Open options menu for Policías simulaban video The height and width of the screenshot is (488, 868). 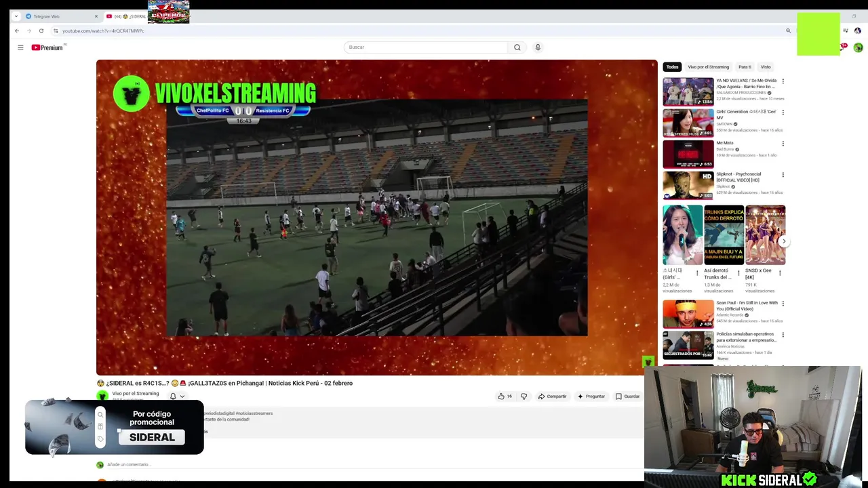pyautogui.click(x=783, y=335)
